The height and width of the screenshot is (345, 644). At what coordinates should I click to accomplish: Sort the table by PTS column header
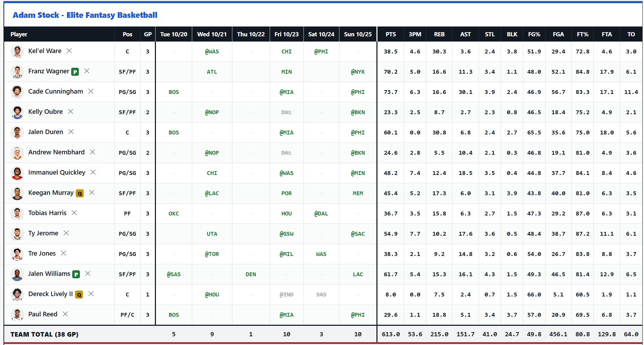coord(391,34)
